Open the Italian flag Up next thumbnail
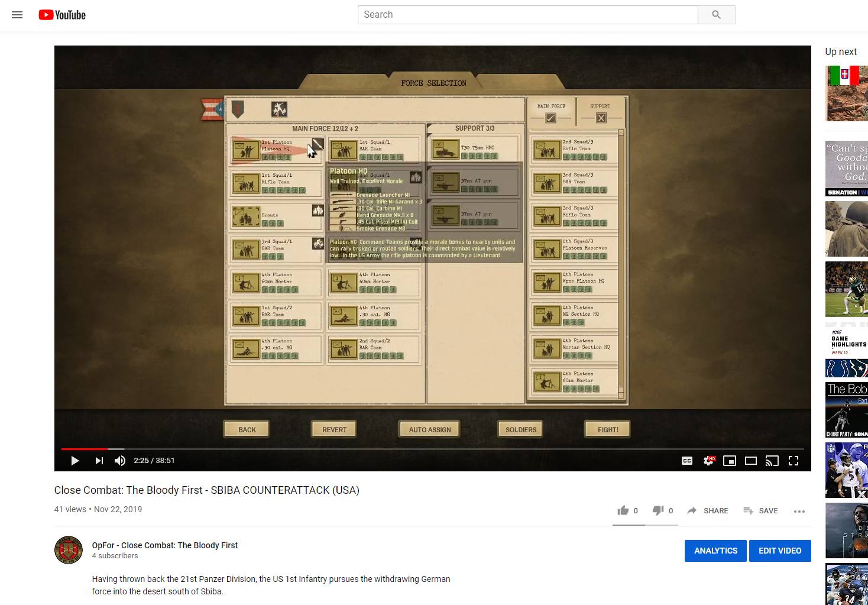Viewport: 868px width, 605px height. 847,93
